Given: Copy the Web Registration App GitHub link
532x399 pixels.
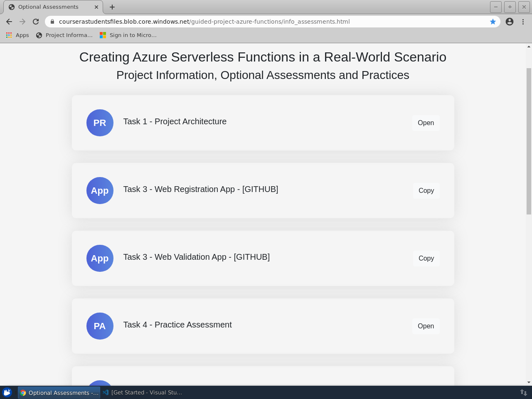Looking at the screenshot, I should pyautogui.click(x=426, y=190).
